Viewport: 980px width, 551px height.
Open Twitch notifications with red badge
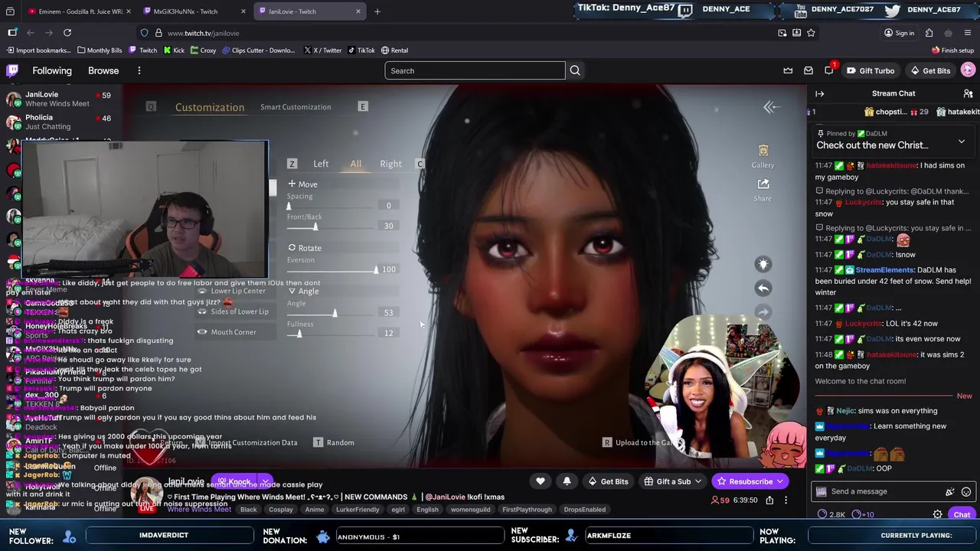click(829, 70)
